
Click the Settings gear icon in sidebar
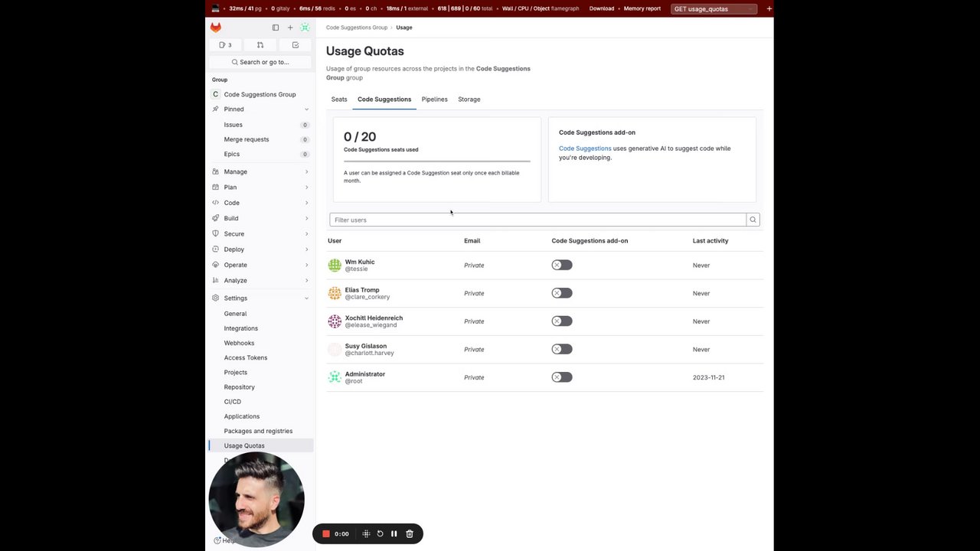click(x=216, y=298)
